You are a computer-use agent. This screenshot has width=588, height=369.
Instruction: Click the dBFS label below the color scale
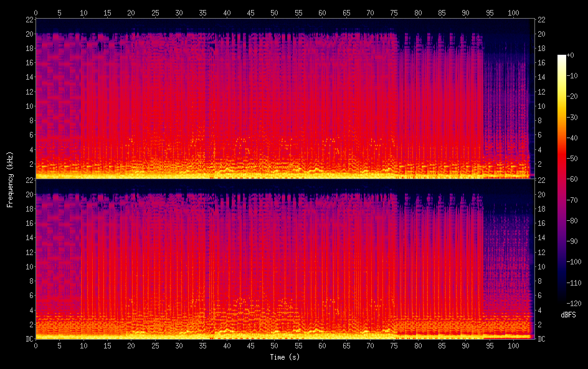pyautogui.click(x=568, y=315)
